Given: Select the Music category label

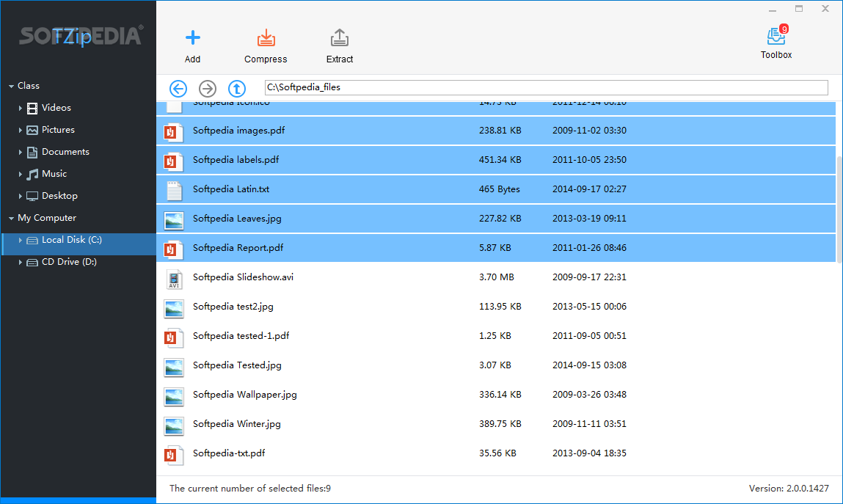Looking at the screenshot, I should click(x=54, y=174).
